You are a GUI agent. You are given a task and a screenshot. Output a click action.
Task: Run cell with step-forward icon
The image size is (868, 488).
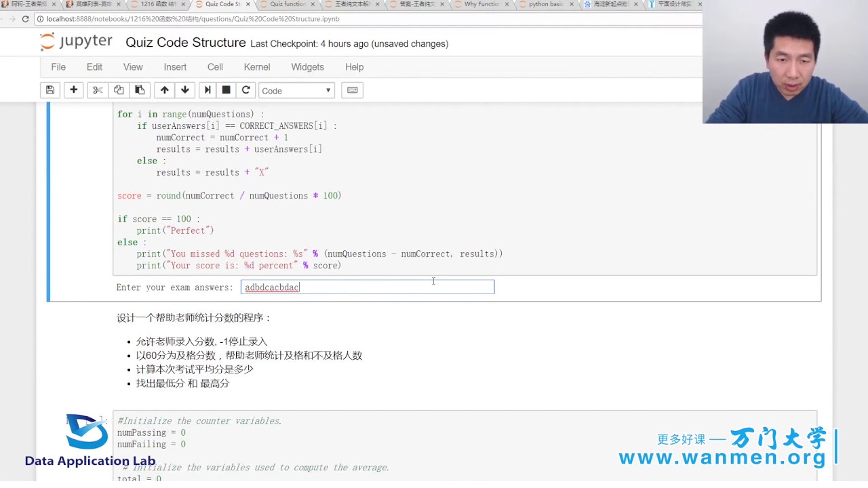point(208,90)
